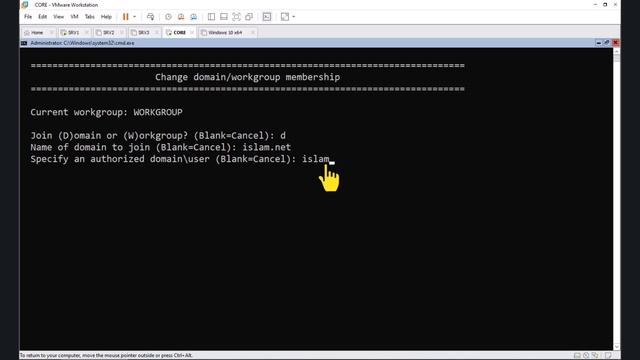Click the message log status icon
The width and height of the screenshot is (640, 360).
609,356
